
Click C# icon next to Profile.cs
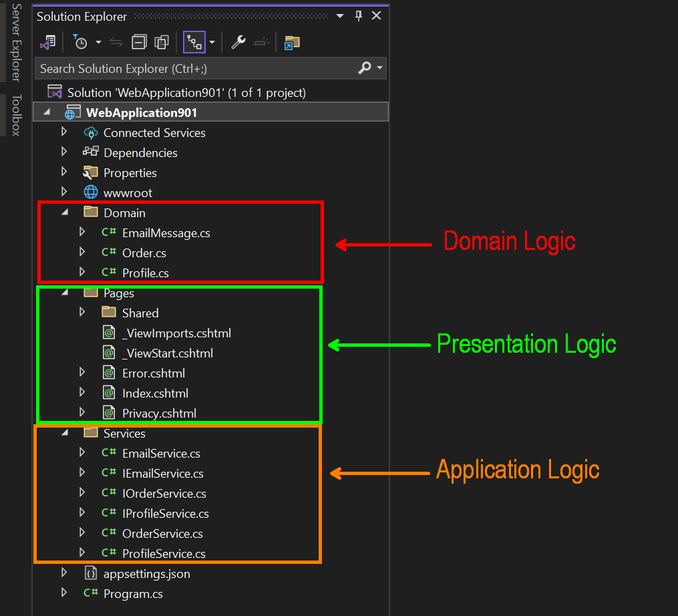pyautogui.click(x=108, y=272)
